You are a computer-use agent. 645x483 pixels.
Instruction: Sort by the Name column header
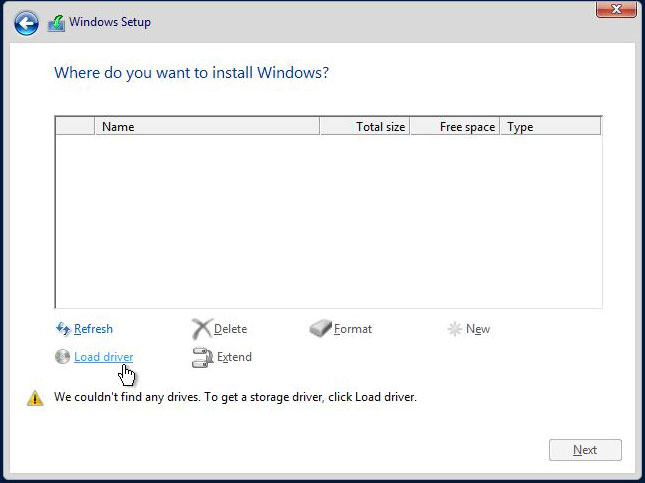[x=207, y=127]
